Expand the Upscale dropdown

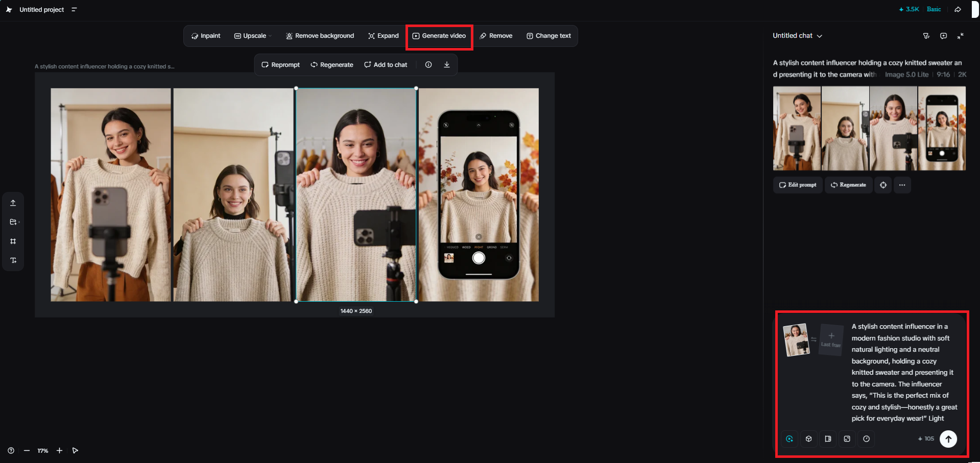(253, 36)
